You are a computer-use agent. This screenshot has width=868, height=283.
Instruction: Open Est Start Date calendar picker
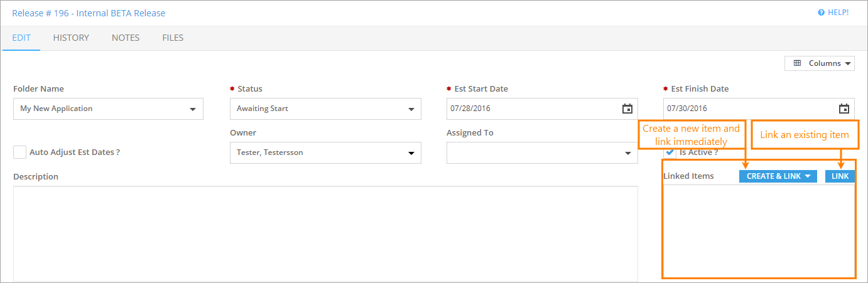[x=627, y=109]
